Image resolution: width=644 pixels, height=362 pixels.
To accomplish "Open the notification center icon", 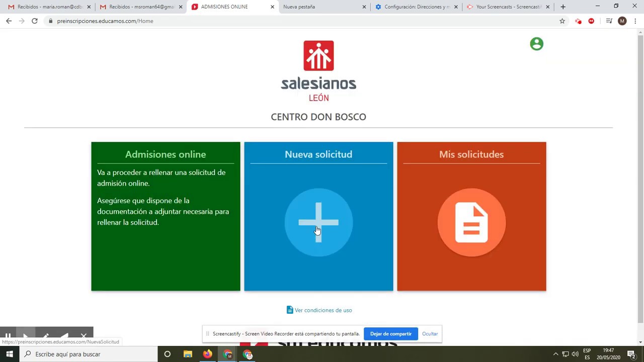I will coord(631,354).
